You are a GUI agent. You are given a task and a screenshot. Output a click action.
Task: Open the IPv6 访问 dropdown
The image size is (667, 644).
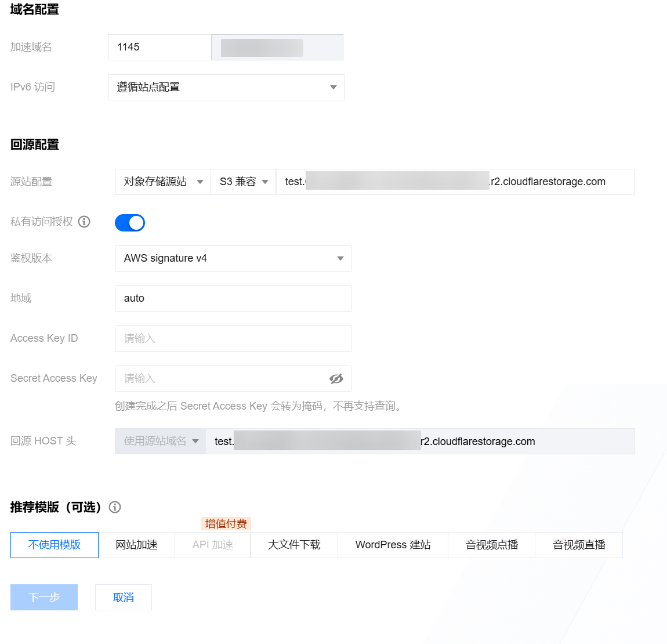[226, 88]
